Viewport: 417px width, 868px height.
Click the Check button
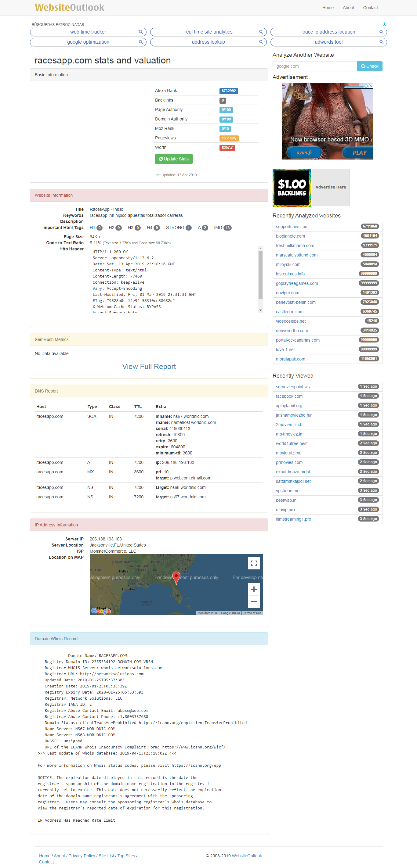369,66
